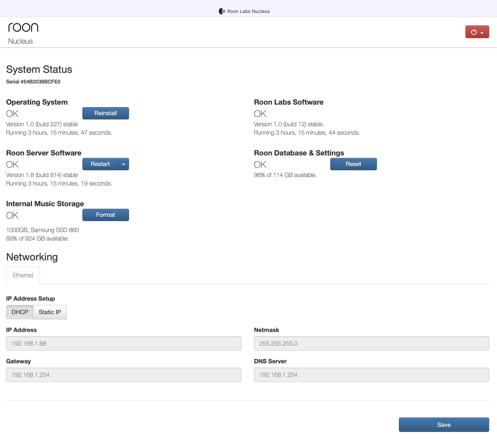This screenshot has height=448, width=497.
Task: Reinstall the Operating System
Action: click(106, 113)
